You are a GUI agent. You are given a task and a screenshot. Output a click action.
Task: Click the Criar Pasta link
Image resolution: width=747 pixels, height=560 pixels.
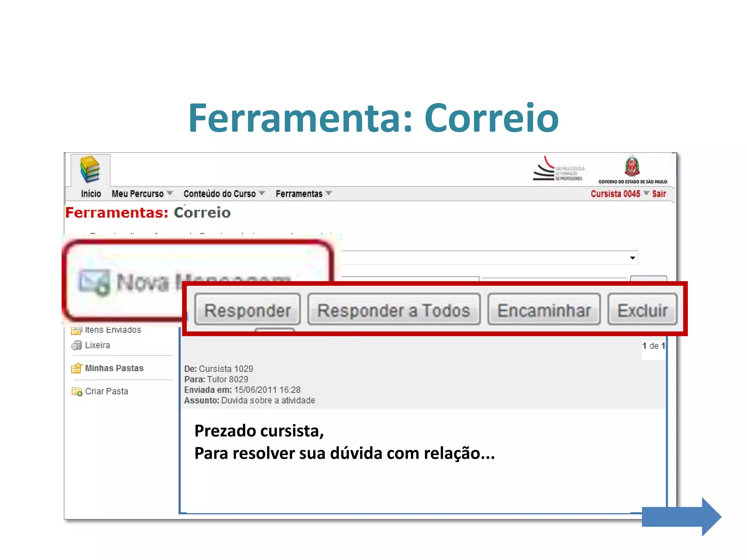(107, 391)
